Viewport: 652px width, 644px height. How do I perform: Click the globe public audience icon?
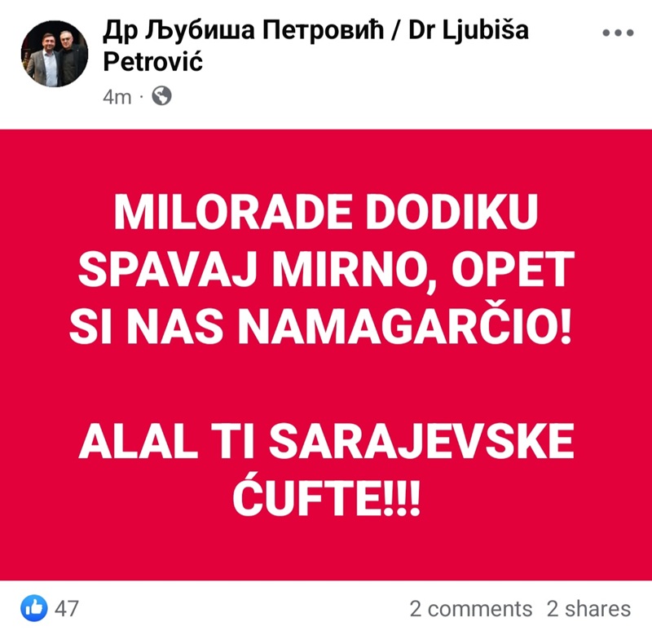coord(161,96)
